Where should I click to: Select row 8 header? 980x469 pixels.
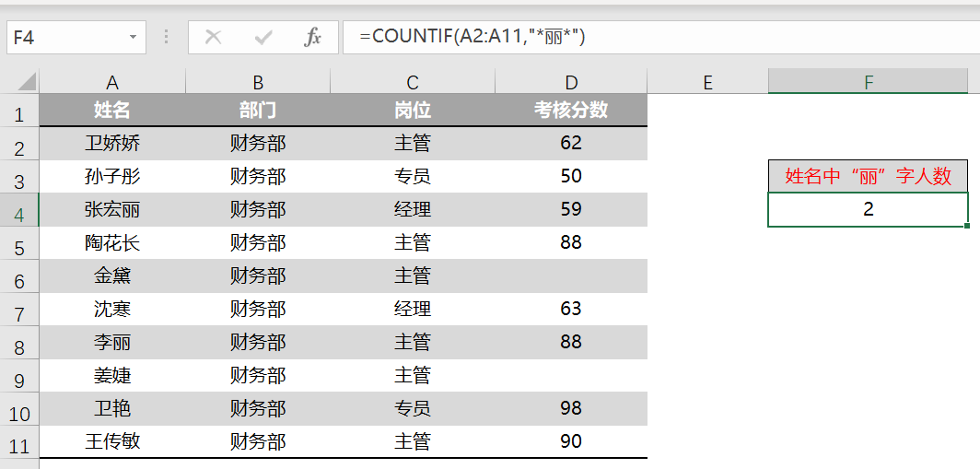[x=19, y=344]
